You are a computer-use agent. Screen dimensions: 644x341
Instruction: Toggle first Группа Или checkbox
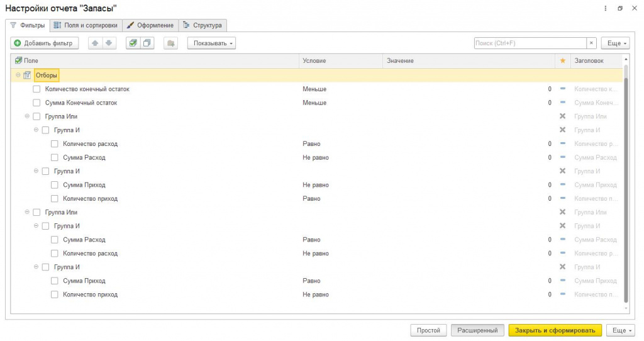[36, 116]
